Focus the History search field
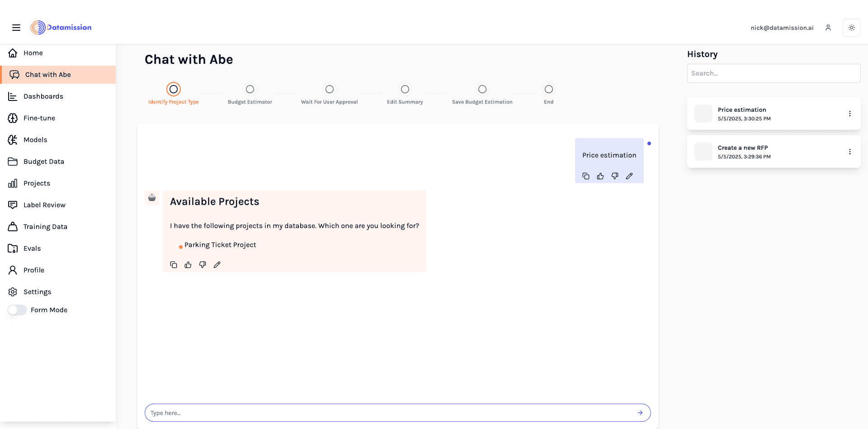This screenshot has width=868, height=429. click(x=774, y=73)
